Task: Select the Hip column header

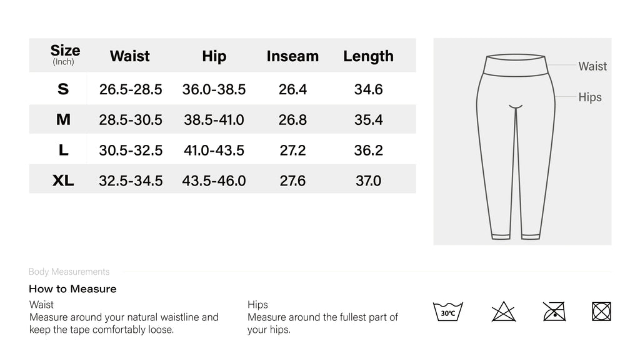Action: click(214, 56)
